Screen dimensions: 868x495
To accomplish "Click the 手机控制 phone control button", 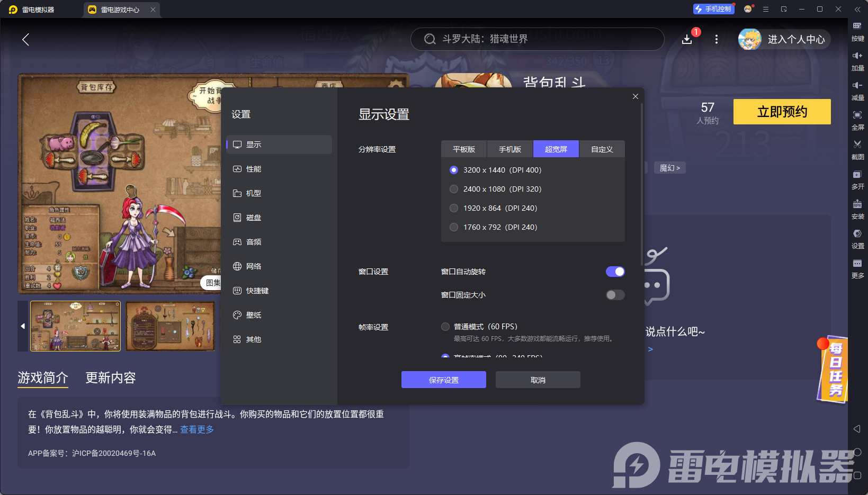I will tap(713, 9).
